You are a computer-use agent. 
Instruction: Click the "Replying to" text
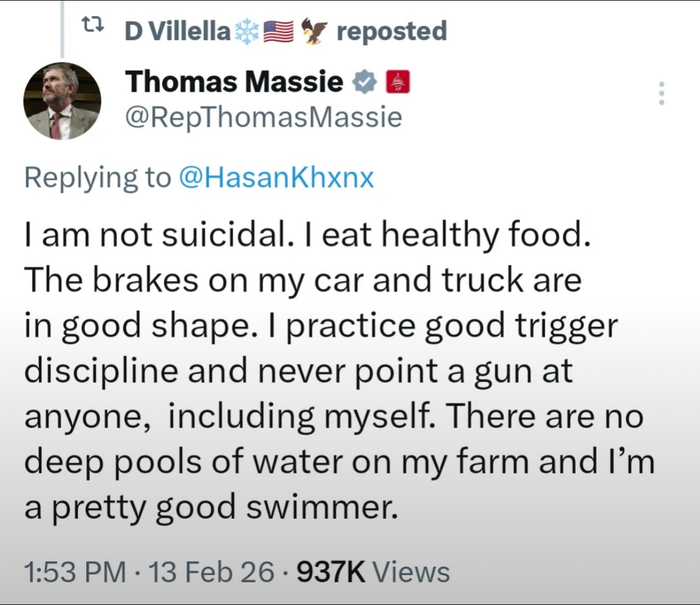click(x=98, y=178)
